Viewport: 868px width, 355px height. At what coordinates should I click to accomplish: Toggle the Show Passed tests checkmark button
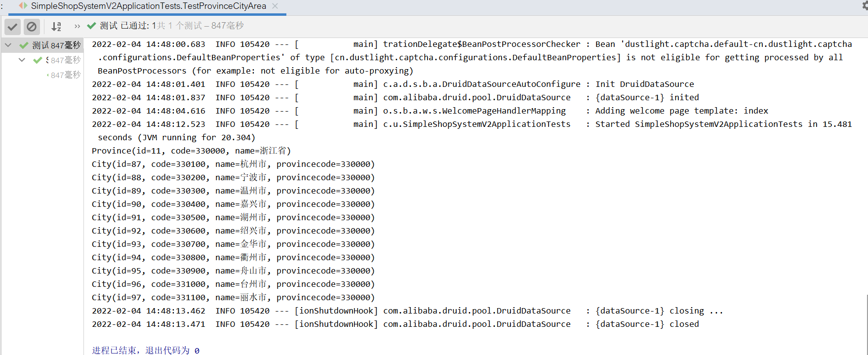click(13, 26)
